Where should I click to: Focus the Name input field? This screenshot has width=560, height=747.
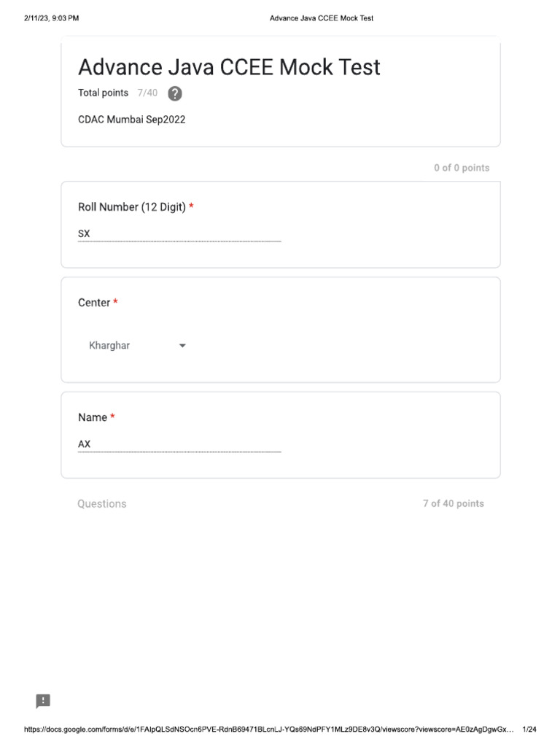coord(179,444)
